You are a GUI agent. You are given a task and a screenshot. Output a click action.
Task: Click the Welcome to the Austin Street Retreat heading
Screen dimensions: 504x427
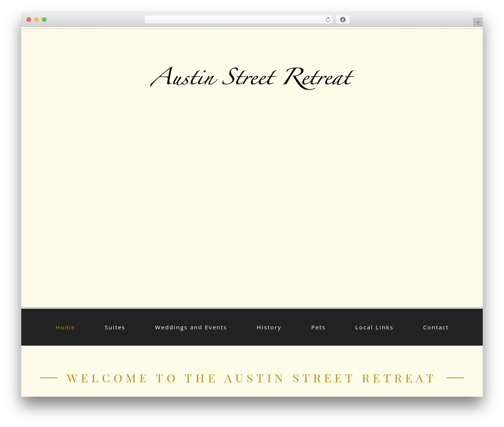point(251,378)
